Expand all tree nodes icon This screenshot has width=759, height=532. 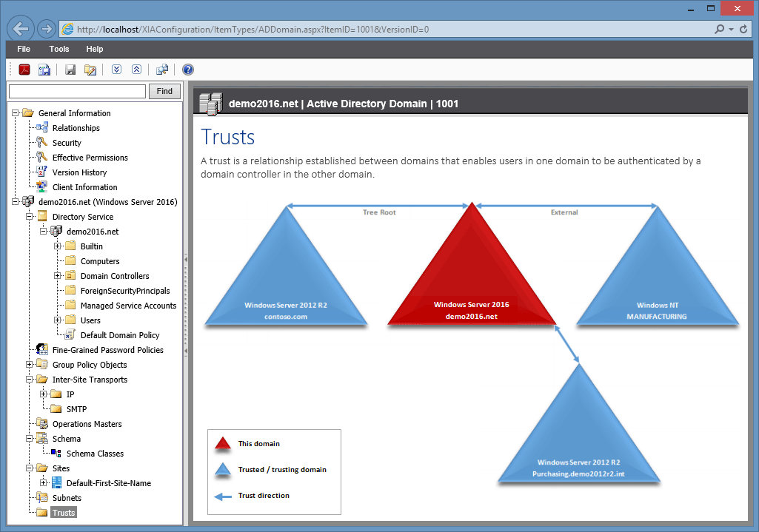[x=117, y=69]
